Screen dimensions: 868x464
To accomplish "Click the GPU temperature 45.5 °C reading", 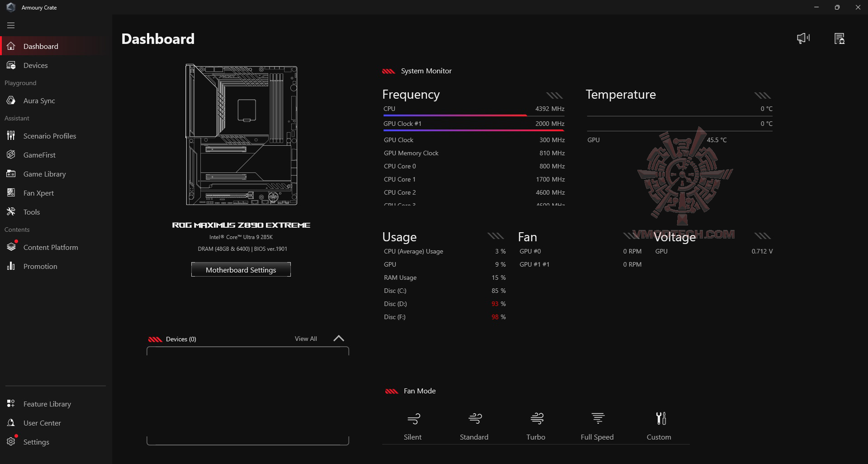I will [716, 140].
